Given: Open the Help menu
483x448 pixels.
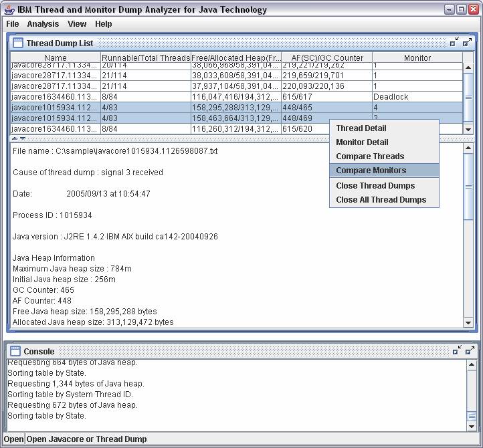Looking at the screenshot, I should pyautogui.click(x=104, y=23).
